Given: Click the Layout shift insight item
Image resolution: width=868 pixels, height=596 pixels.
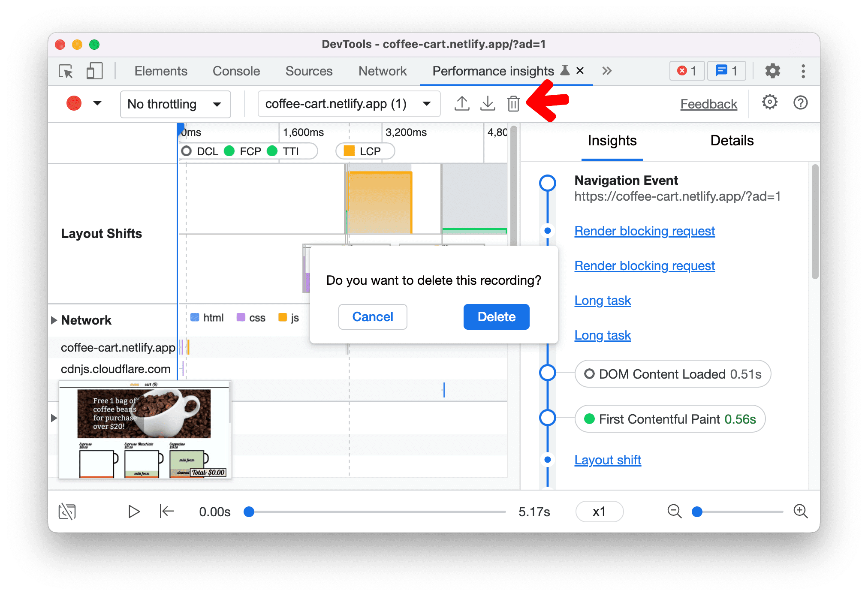Looking at the screenshot, I should [607, 460].
